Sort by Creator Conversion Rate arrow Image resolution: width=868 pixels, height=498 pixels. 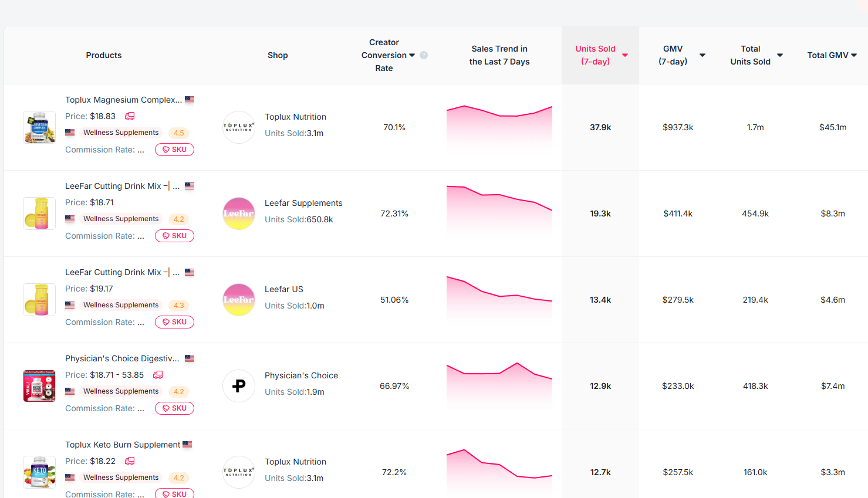[x=412, y=55]
